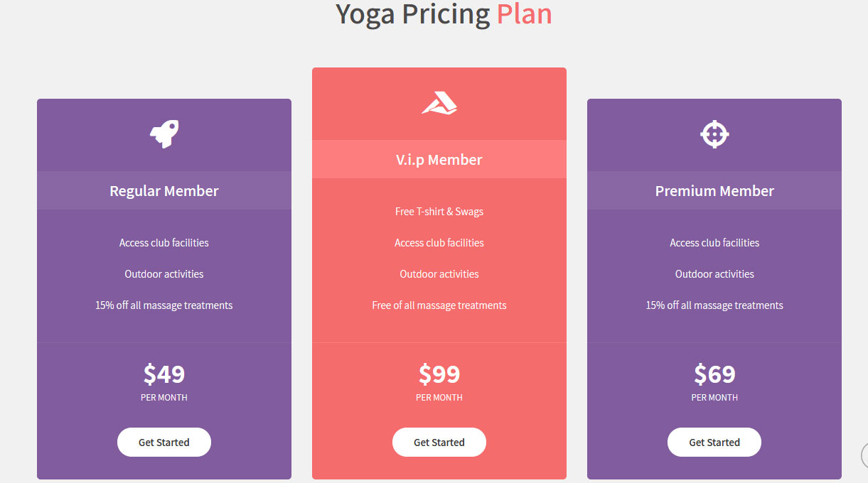Image resolution: width=868 pixels, height=483 pixels.
Task: Get Started with the $69 Premium plan
Action: (714, 442)
